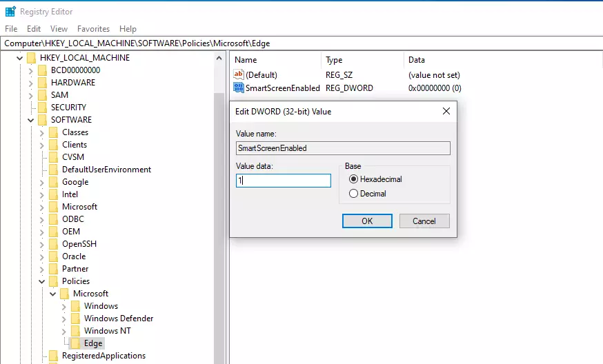The height and width of the screenshot is (364, 603).
Task: Click the Value name field
Action: [x=343, y=148]
